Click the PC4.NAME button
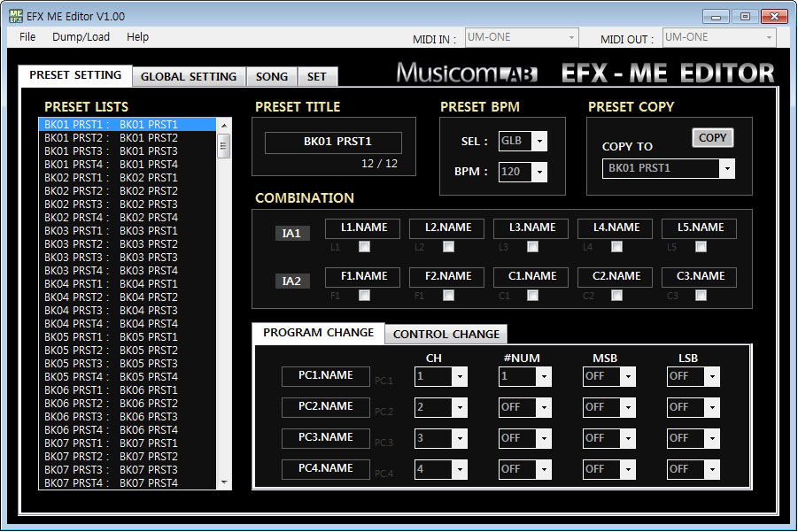798x532 pixels. (x=325, y=468)
